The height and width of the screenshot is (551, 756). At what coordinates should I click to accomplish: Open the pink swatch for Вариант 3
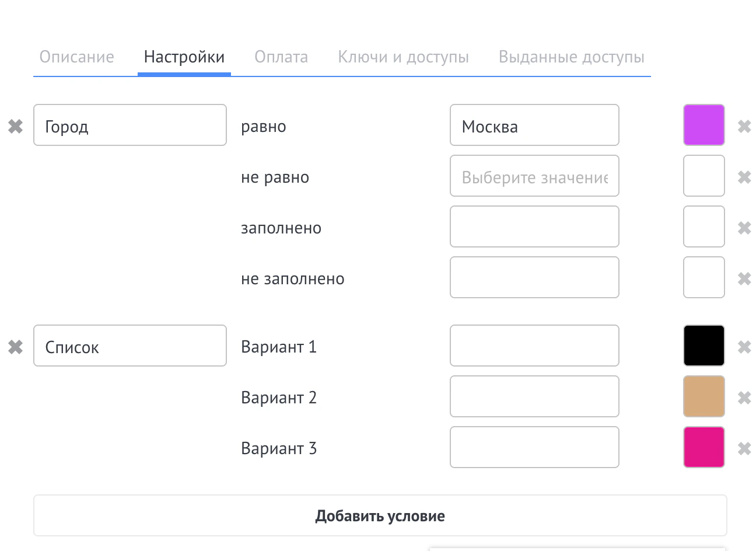[x=704, y=447]
